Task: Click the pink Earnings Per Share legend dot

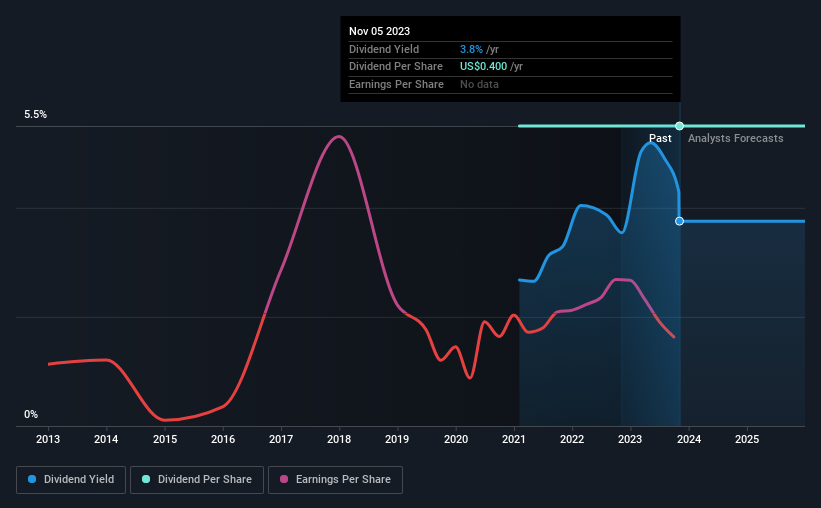Action: (x=284, y=479)
